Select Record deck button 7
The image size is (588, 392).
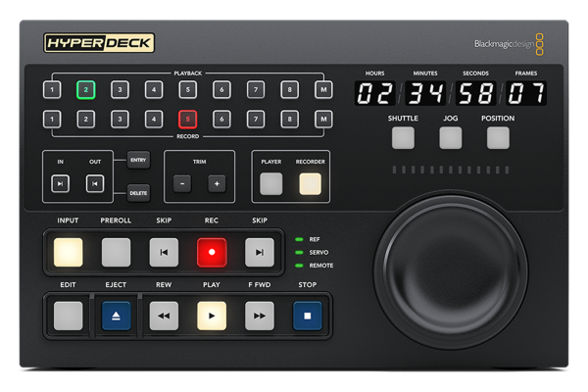[256, 120]
